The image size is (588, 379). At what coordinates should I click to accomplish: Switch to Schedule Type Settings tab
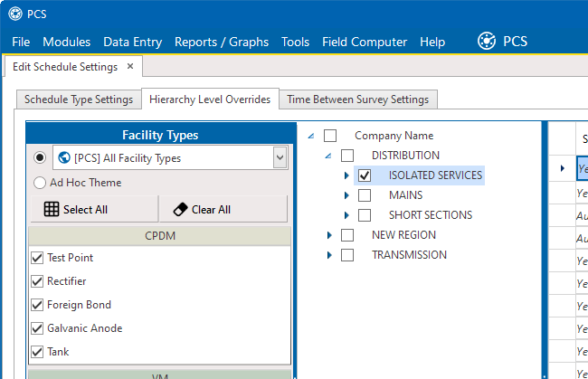tap(79, 99)
